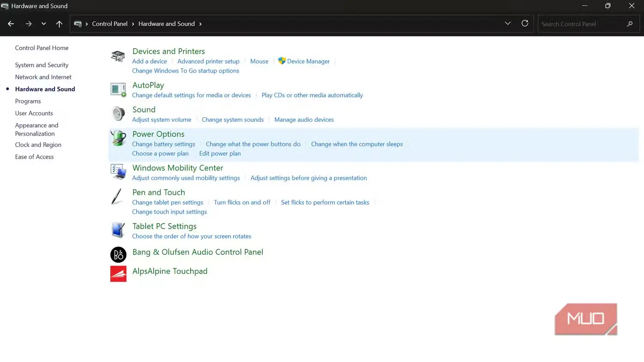Open Windows Mobility Center heading
644x362 pixels.
[x=178, y=168]
